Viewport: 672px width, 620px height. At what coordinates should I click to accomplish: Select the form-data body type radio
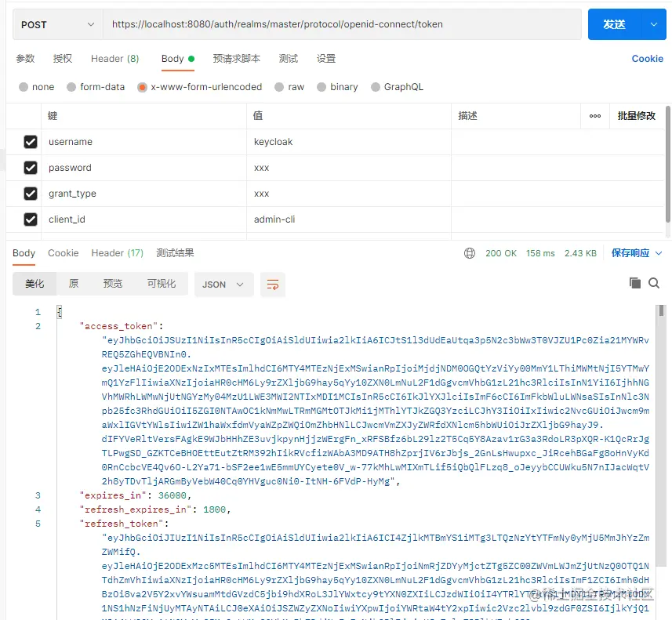71,87
